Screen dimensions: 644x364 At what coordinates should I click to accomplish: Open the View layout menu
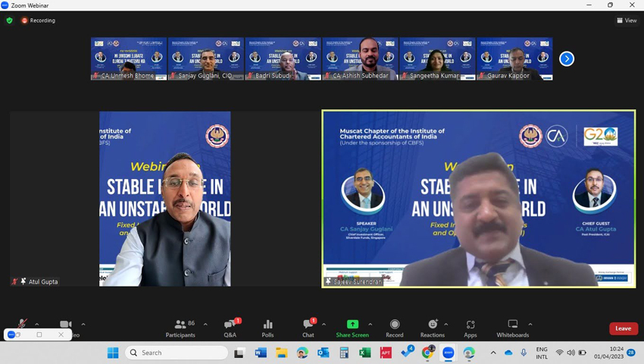point(627,20)
